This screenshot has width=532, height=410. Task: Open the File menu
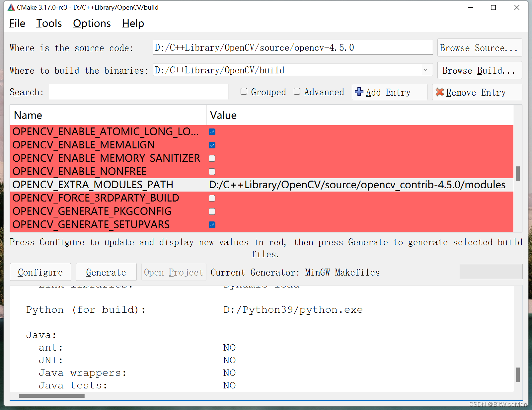click(17, 24)
